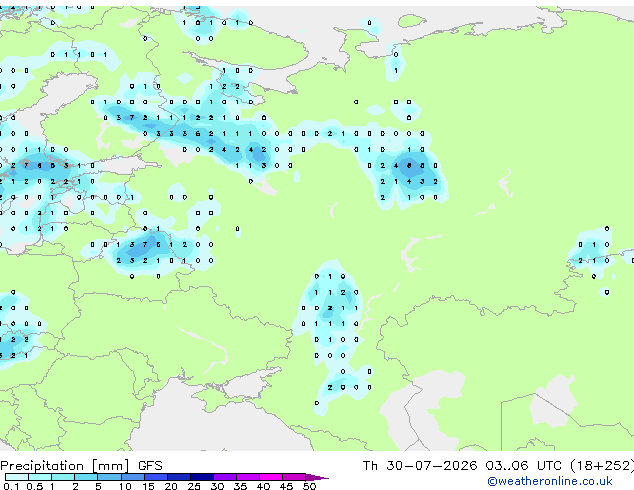The height and width of the screenshot is (490, 634).
Task: Click the legend swatch between 0.5 and 1
Action: coord(40,477)
